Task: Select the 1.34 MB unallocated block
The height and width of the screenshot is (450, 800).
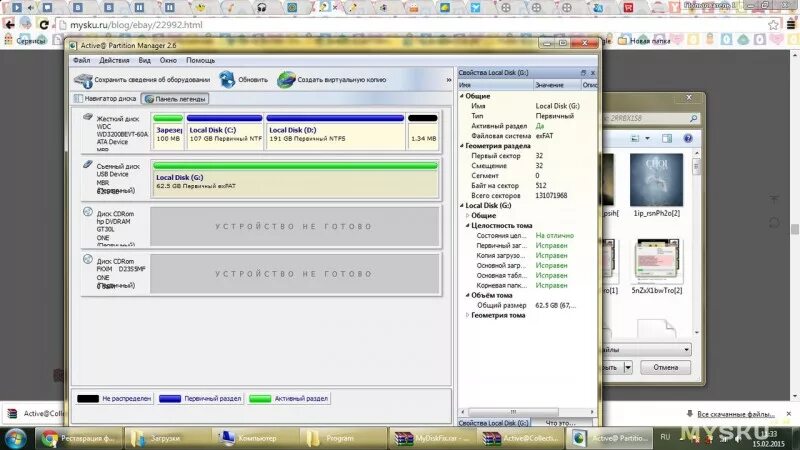Action: coord(423,132)
